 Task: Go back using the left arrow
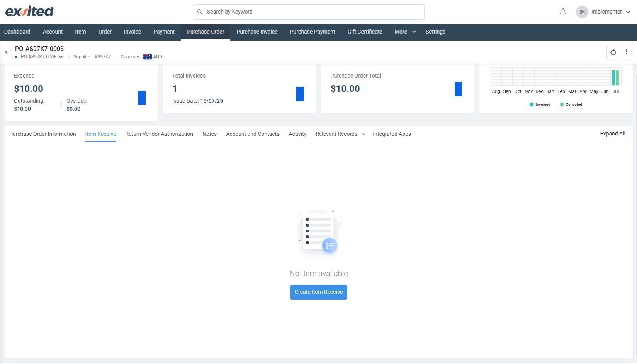(8, 52)
